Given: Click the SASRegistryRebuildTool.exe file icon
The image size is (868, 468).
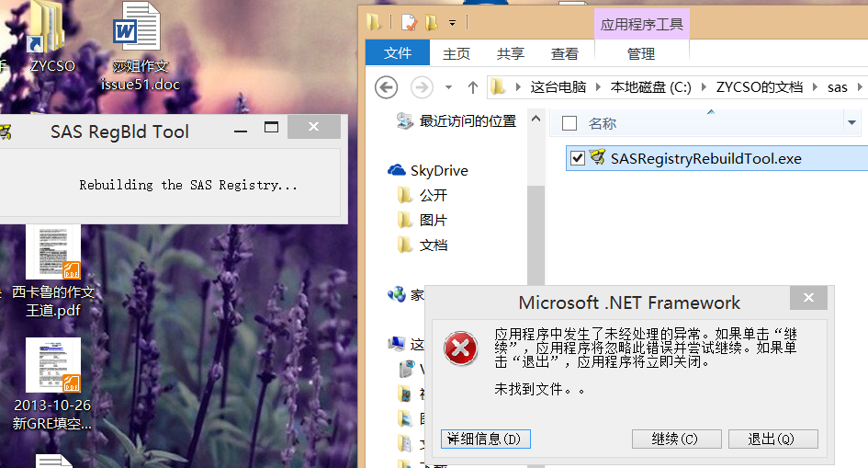Looking at the screenshot, I should pyautogui.click(x=597, y=157).
